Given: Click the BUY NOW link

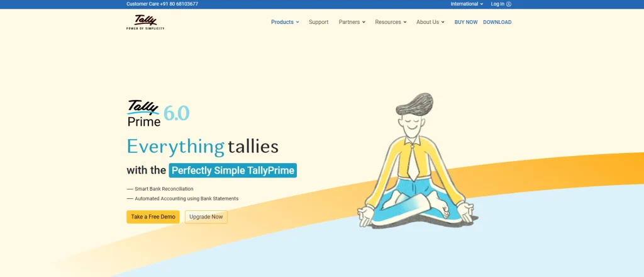Looking at the screenshot, I should 466,22.
